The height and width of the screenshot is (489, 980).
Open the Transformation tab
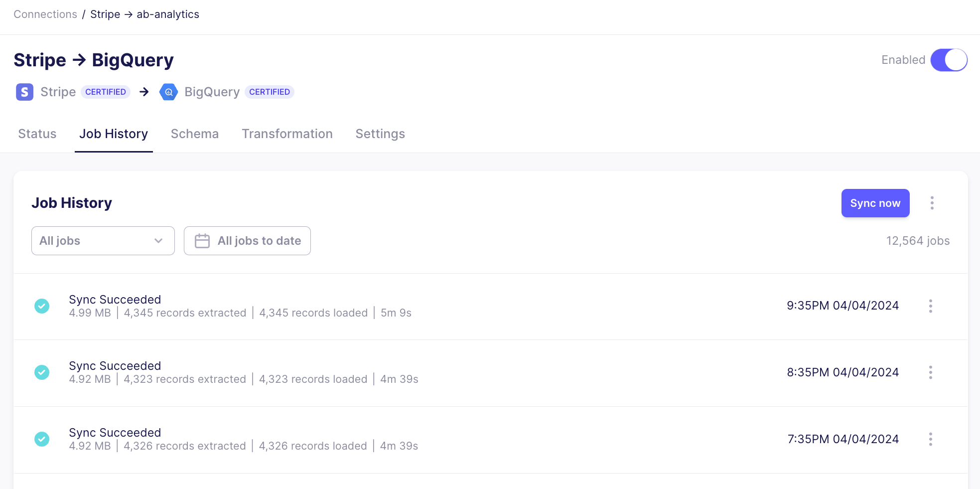click(287, 134)
